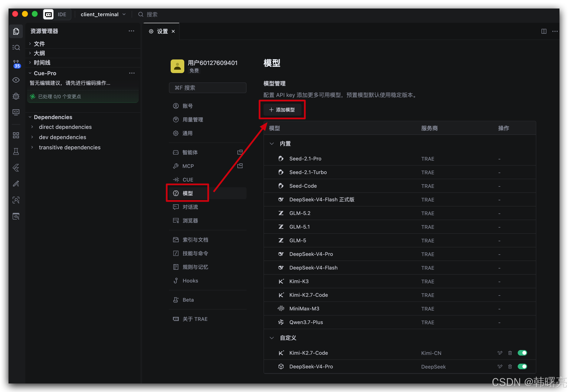Click the MiniMax-M3 waveform icon
Image resolution: width=568 pixels, height=392 pixels.
[281, 308]
